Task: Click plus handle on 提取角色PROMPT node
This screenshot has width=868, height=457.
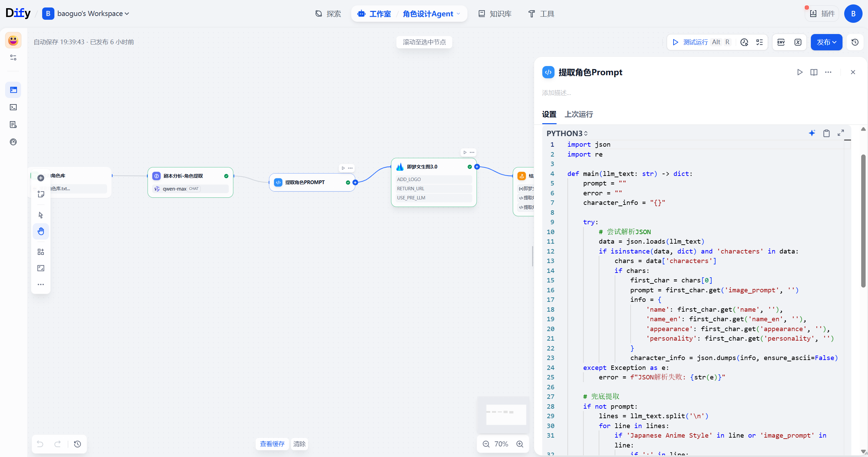Action: coord(355,182)
